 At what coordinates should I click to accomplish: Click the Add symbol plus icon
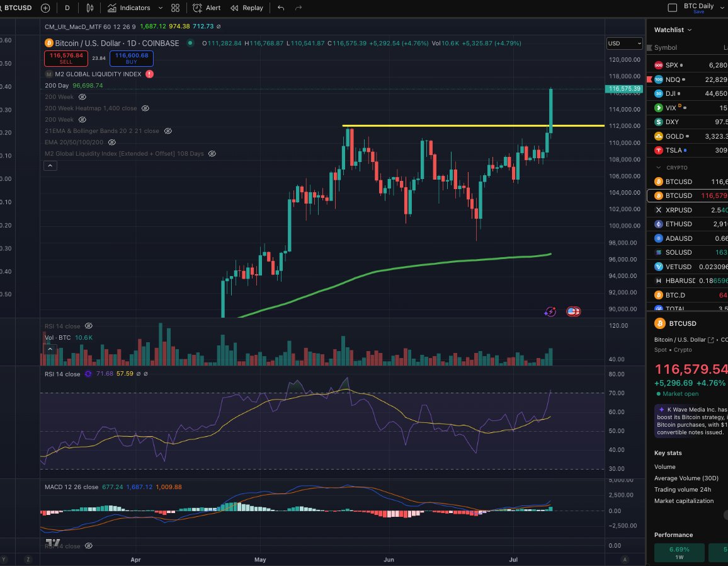(44, 8)
